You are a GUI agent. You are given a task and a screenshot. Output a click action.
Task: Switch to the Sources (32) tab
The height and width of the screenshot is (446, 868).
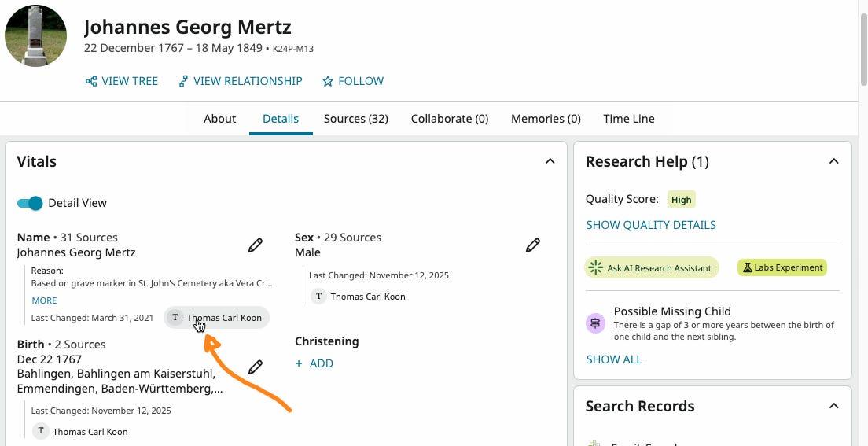pos(356,119)
